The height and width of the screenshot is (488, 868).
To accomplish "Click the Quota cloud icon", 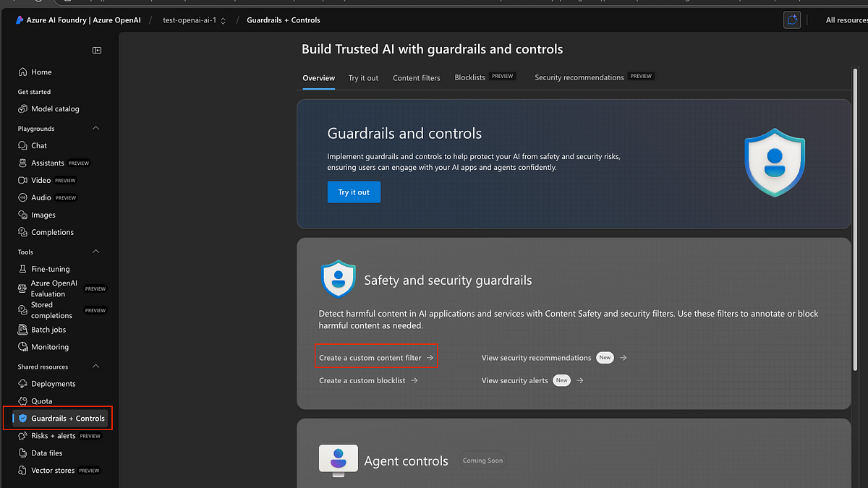I will click(23, 401).
